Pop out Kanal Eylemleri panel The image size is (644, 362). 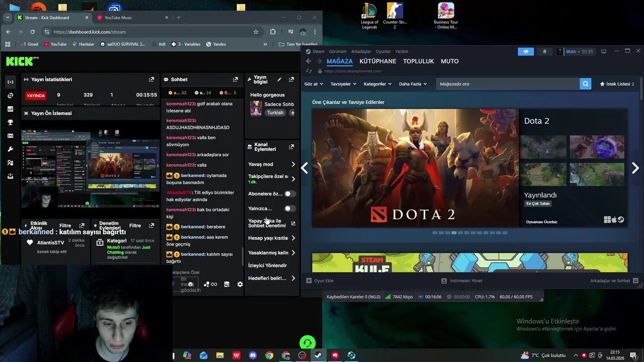(x=291, y=147)
